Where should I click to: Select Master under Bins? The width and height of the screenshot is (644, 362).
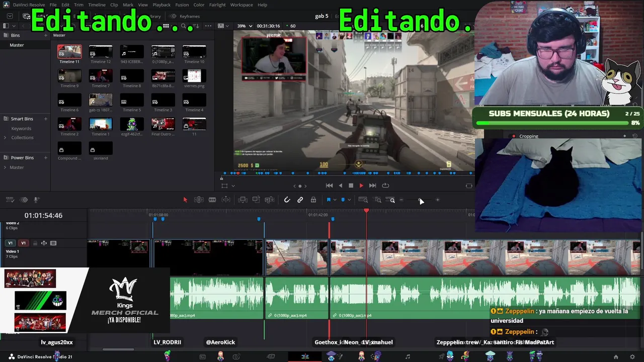point(17,45)
